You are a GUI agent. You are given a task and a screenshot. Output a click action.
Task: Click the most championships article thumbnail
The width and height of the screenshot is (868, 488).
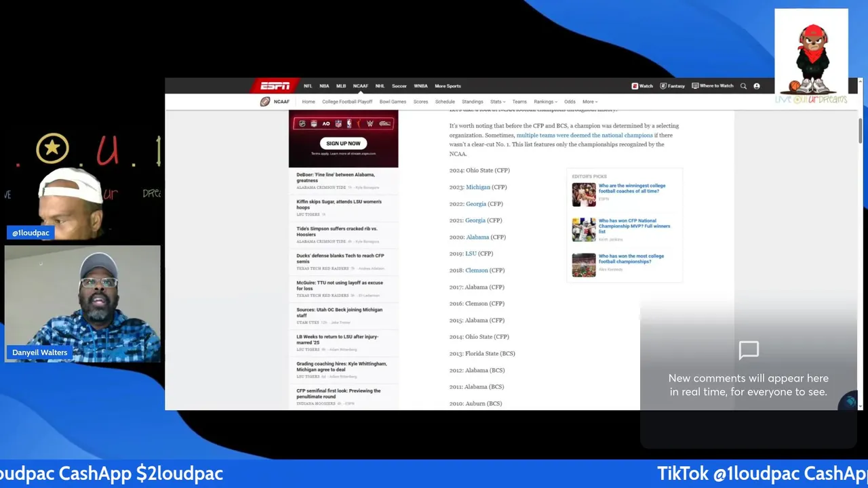point(584,265)
